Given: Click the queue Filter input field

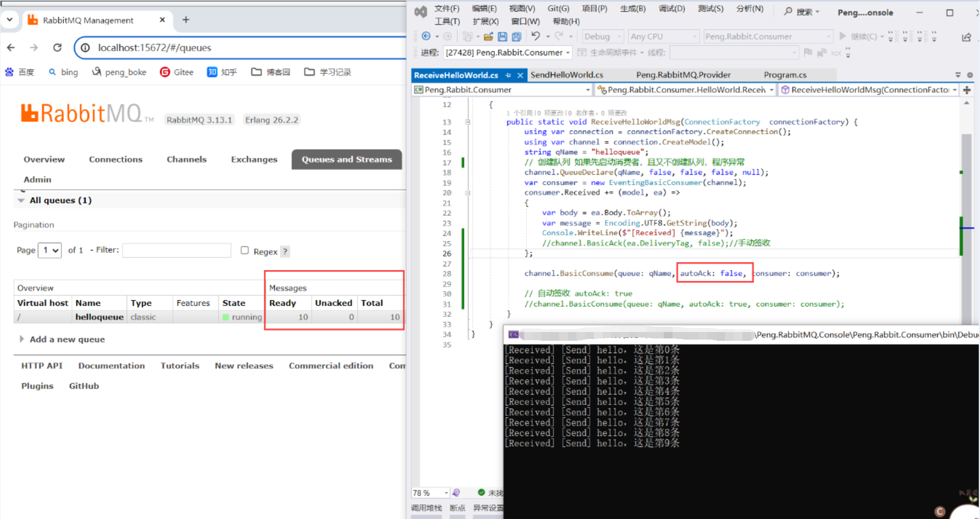Looking at the screenshot, I should click(176, 250).
